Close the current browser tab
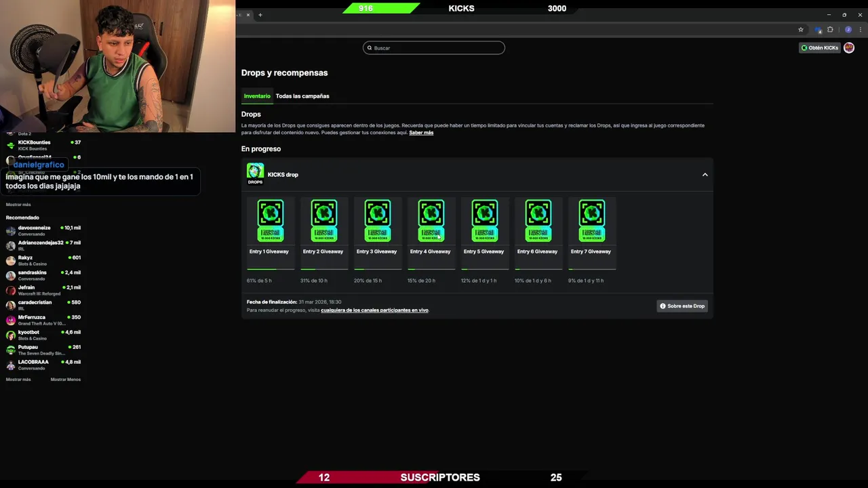 pyautogui.click(x=248, y=15)
